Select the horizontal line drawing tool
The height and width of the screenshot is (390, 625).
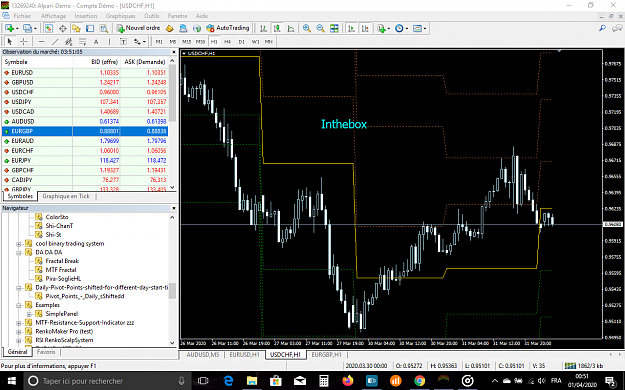[41, 41]
